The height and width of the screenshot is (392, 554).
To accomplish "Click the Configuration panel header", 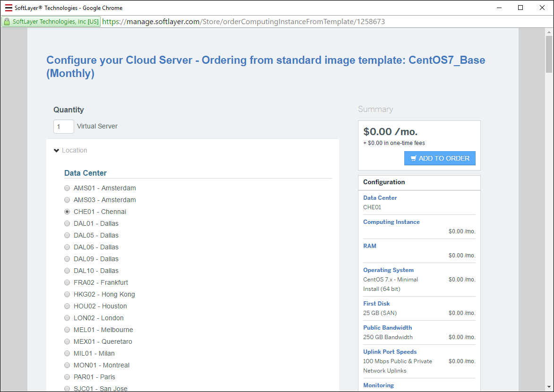I will tap(419, 183).
